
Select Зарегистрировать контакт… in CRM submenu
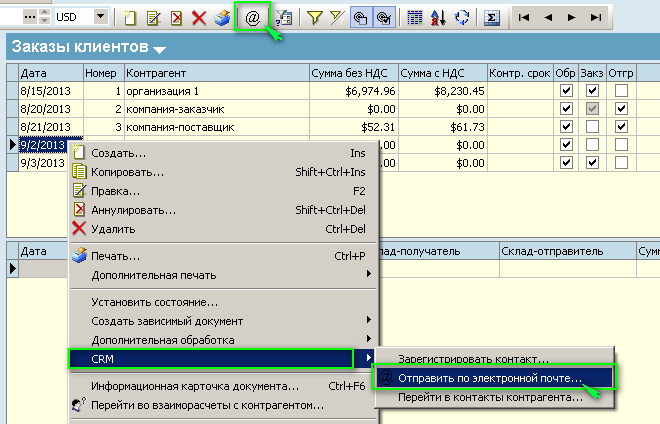click(494, 359)
